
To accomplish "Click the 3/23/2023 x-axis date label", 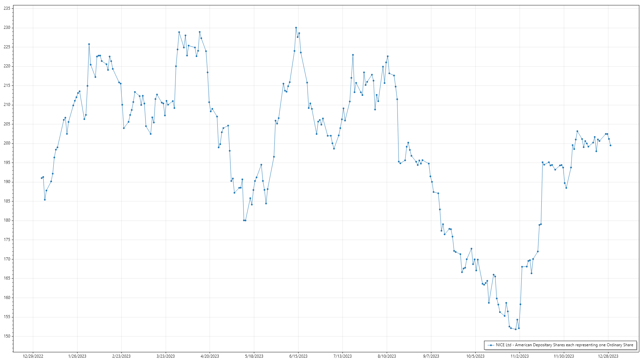I will [166, 356].
